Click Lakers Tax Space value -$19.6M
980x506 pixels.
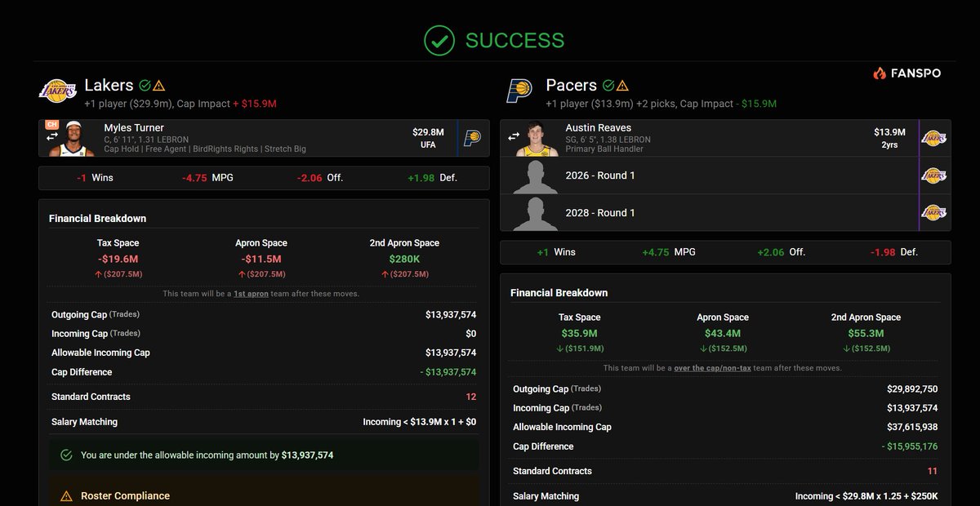pos(118,259)
